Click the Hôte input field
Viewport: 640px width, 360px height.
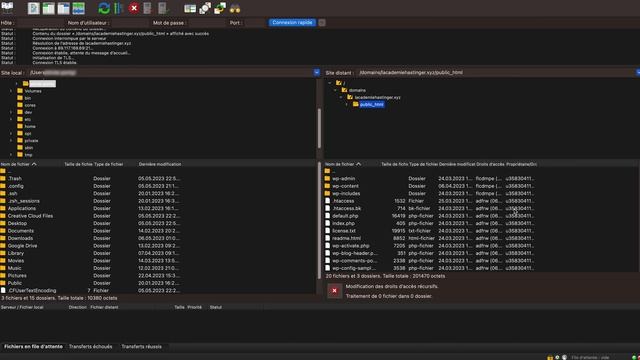coord(41,23)
